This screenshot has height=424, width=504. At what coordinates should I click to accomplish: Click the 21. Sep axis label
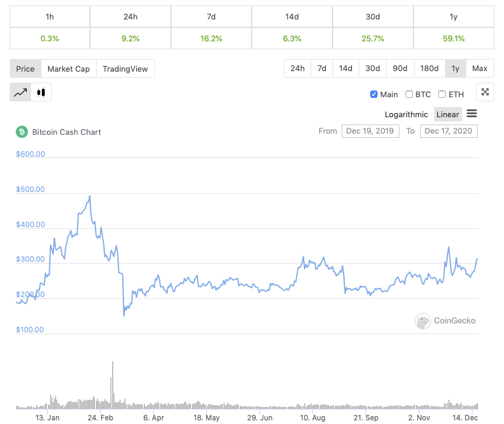(366, 417)
